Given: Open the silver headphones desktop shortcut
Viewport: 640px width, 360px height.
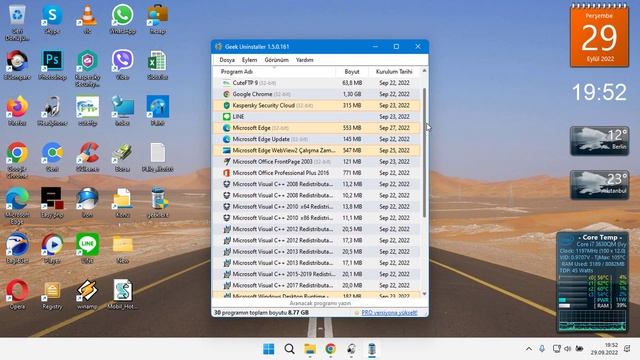Looking at the screenshot, I should tap(52, 110).
